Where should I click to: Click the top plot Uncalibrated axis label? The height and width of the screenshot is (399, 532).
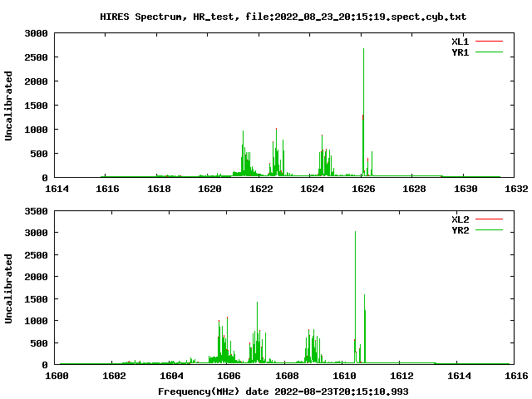tap(8, 106)
